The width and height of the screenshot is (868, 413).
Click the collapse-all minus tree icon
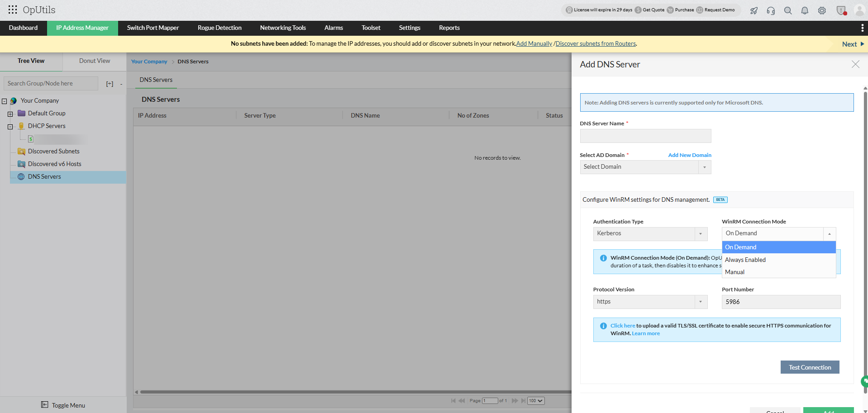[x=121, y=84]
